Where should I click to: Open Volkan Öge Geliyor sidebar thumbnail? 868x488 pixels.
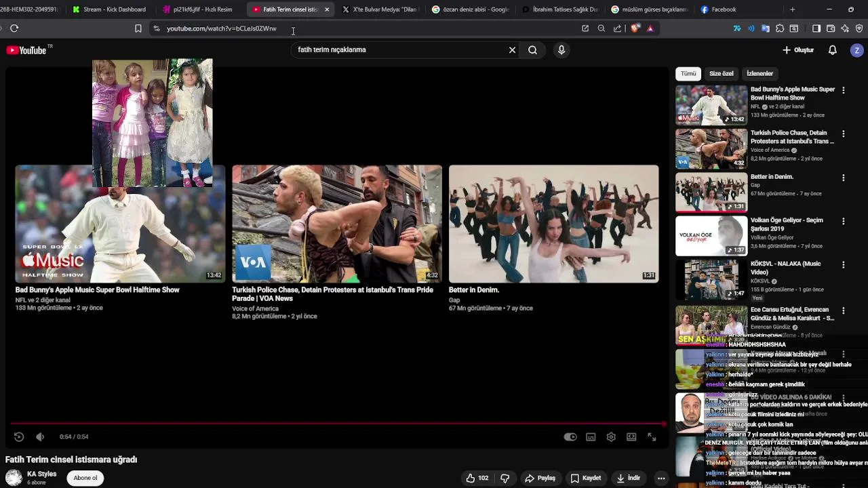pos(711,236)
